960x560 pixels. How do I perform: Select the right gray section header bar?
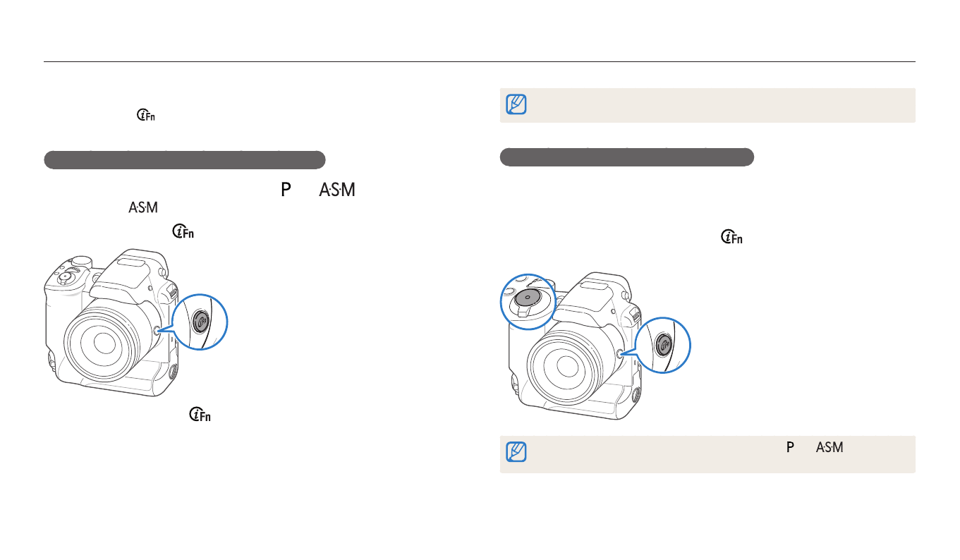pyautogui.click(x=626, y=157)
